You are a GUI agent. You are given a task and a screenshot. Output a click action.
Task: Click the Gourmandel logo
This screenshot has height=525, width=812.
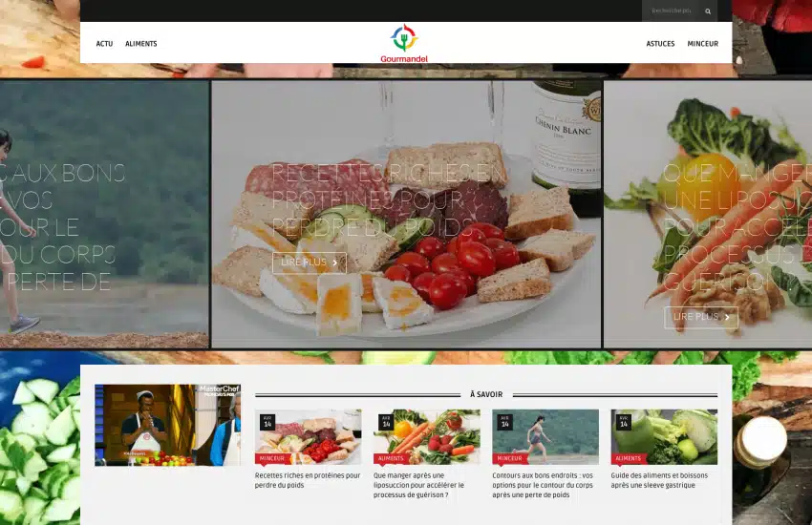click(x=404, y=44)
